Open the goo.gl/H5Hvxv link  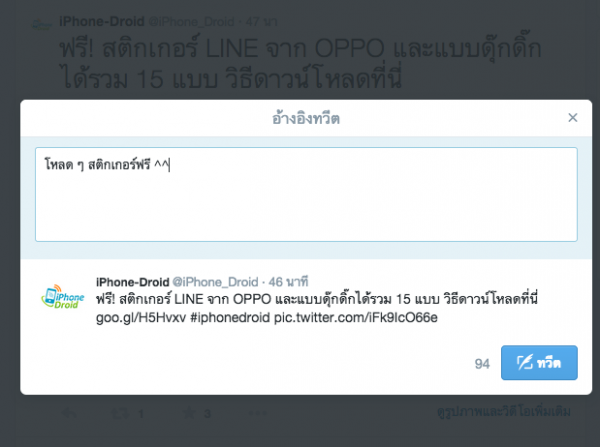coord(141,318)
